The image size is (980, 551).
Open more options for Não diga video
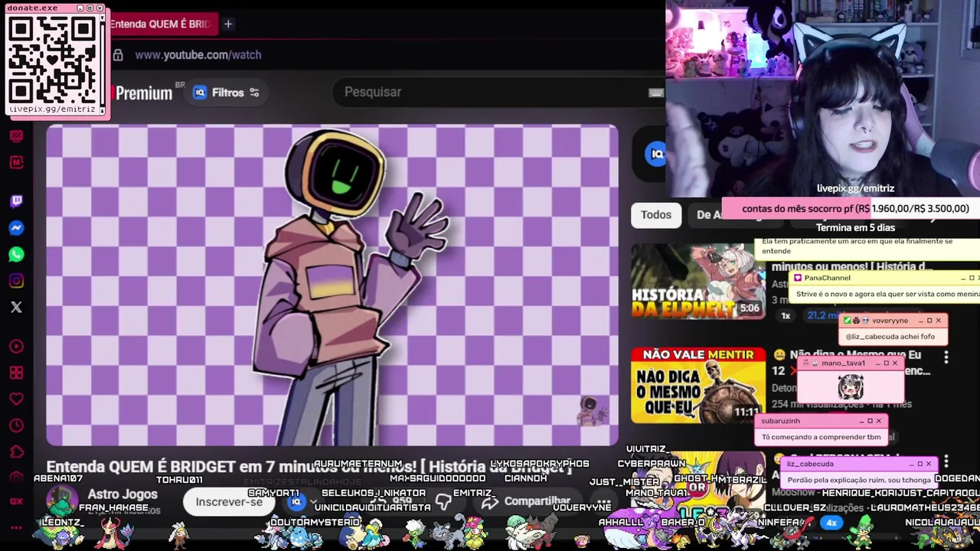[x=946, y=357]
